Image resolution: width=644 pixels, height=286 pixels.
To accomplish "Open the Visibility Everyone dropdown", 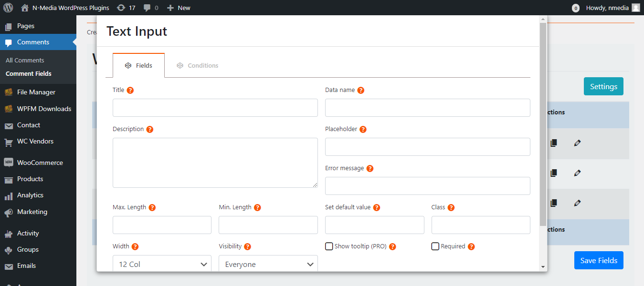I will tap(268, 264).
